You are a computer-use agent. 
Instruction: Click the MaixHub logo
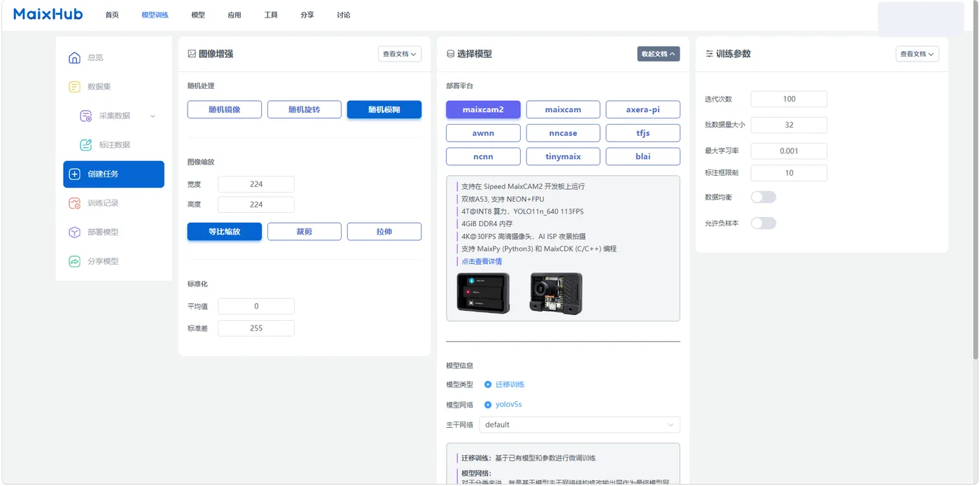pos(48,14)
